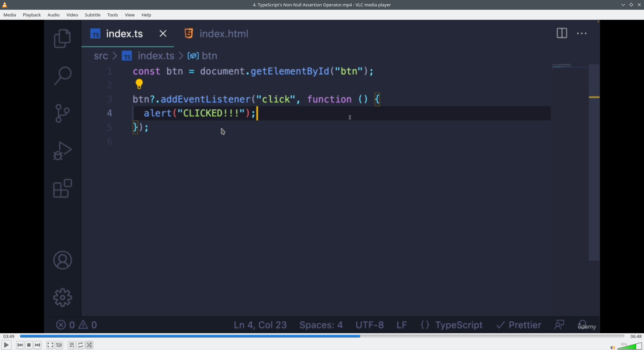Click getElementById in line 1
Viewport: 644px width, 350px height.
click(x=290, y=71)
